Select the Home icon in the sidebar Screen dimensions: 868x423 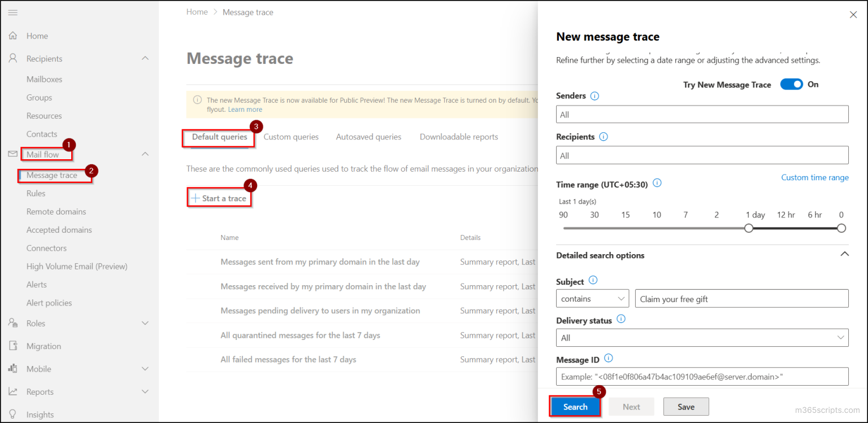click(x=12, y=35)
